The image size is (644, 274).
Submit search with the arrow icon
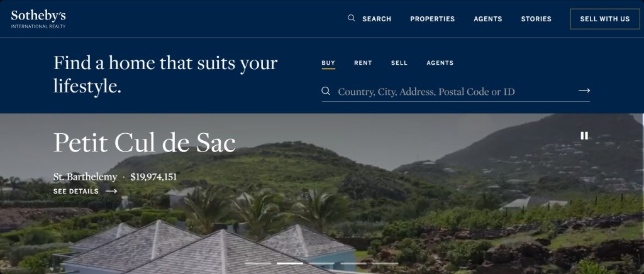click(x=584, y=90)
